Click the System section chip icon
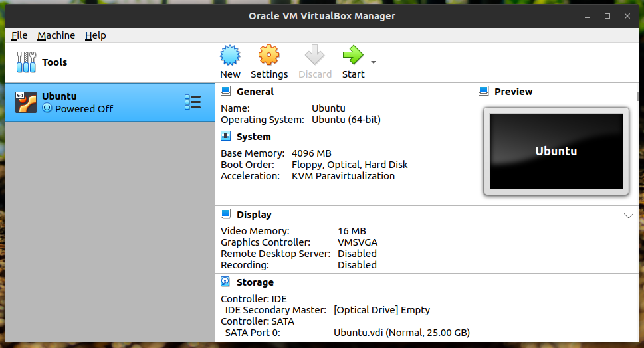Image resolution: width=644 pixels, height=348 pixels. pyautogui.click(x=226, y=137)
